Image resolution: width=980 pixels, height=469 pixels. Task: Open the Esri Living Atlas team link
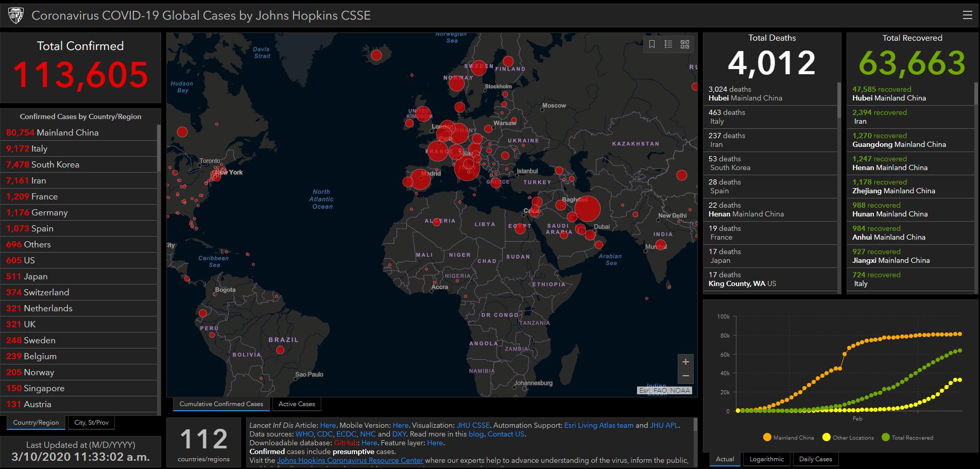point(598,426)
